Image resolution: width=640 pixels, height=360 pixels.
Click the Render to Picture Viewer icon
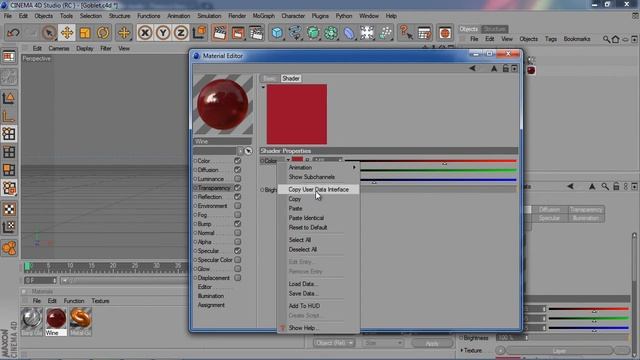(238, 33)
